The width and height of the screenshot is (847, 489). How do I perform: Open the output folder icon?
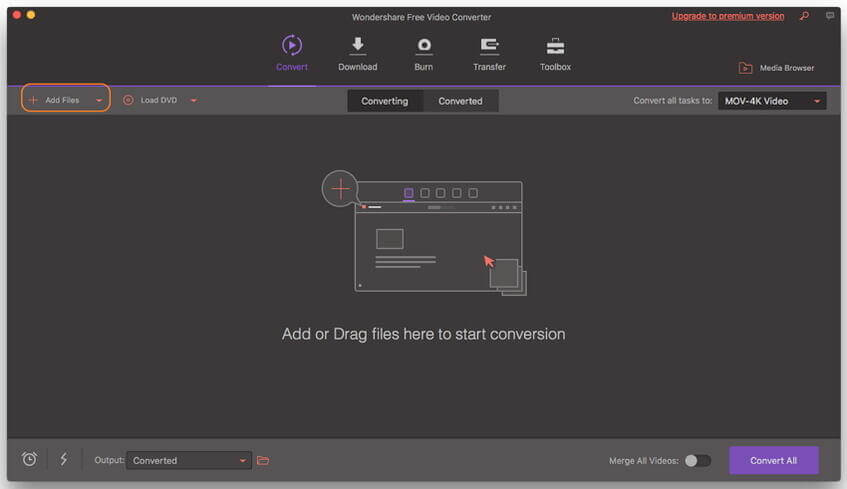(263, 460)
